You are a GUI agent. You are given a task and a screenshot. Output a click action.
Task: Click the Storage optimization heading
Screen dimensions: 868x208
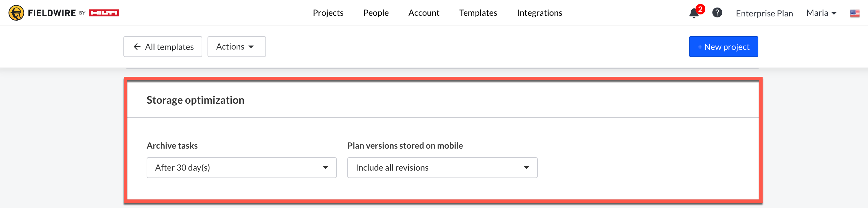pos(195,100)
